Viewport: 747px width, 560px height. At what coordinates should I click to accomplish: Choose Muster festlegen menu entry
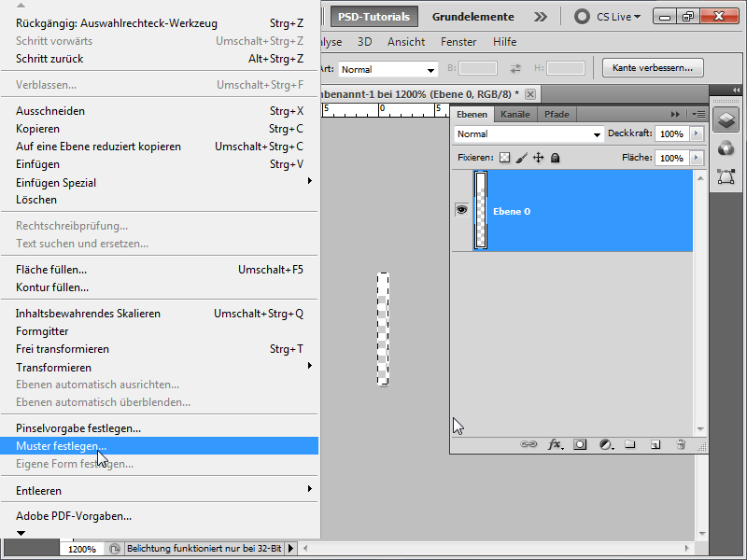point(160,446)
